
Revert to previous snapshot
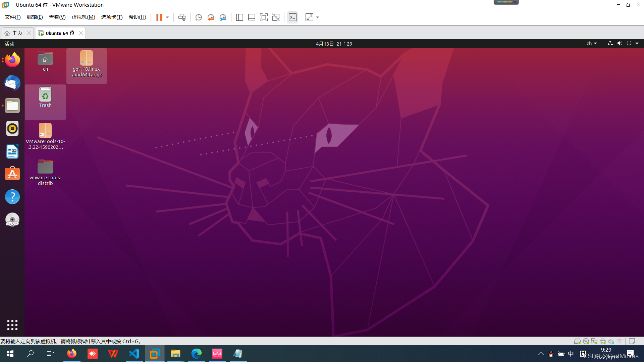point(211,17)
